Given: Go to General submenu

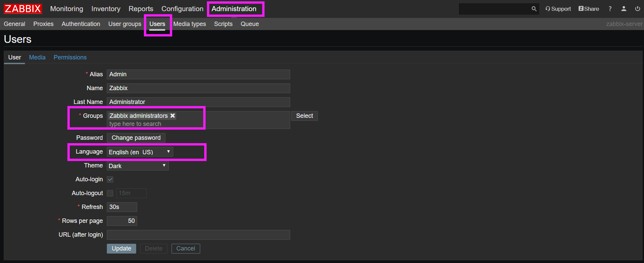Looking at the screenshot, I should tap(14, 24).
